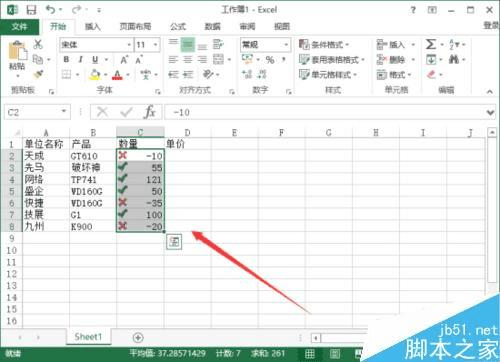The width and height of the screenshot is (500, 362).
Task: Click the Find and Select binoculars icon
Action: [x=453, y=60]
